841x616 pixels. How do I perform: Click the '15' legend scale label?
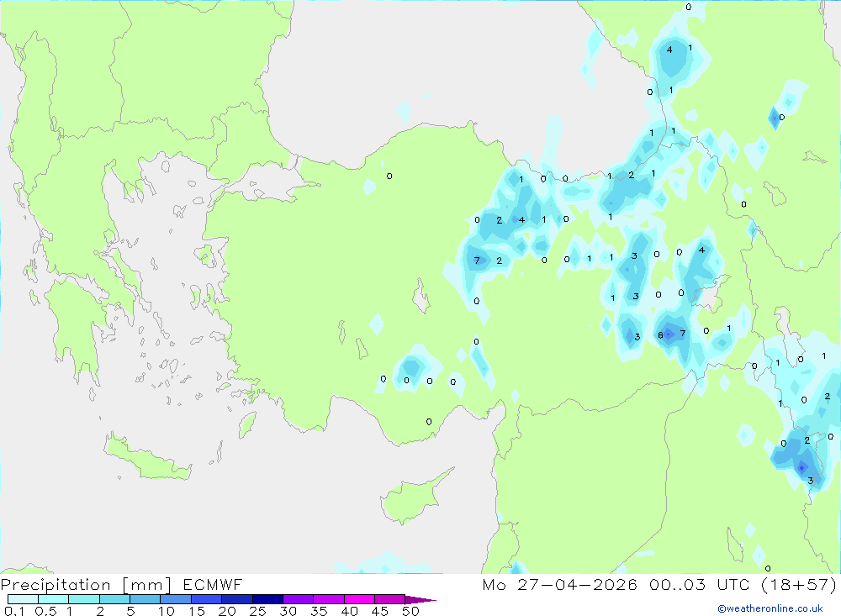pyautogui.click(x=197, y=611)
